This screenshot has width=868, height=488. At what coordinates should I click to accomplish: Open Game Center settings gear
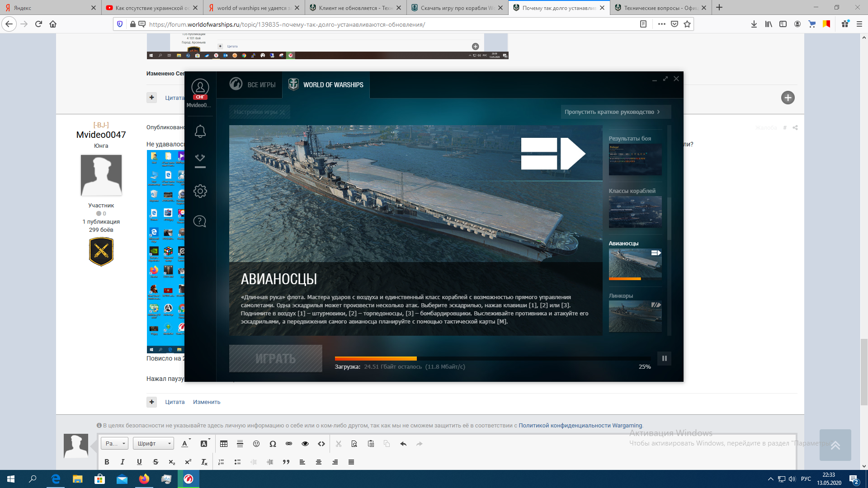click(x=200, y=191)
